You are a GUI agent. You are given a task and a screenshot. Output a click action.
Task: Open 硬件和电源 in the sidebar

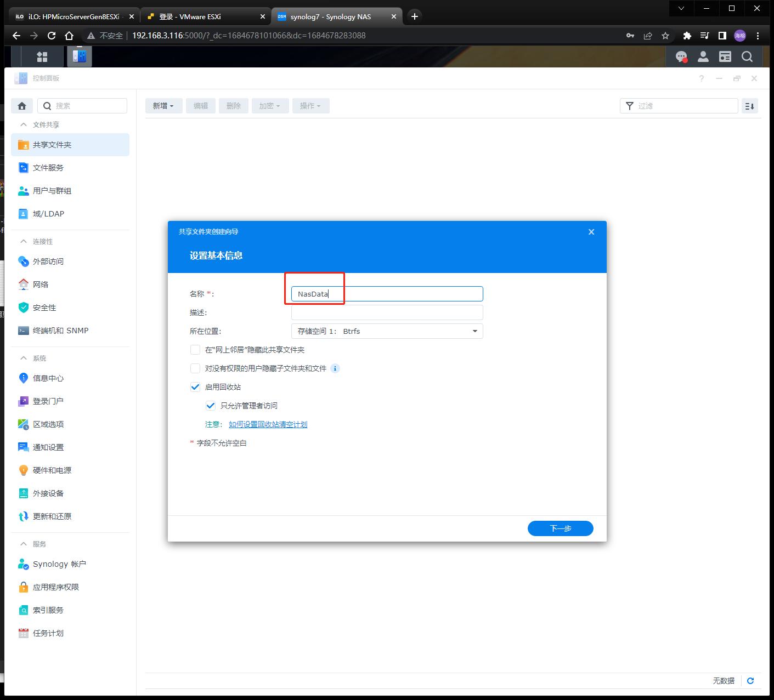click(70, 470)
